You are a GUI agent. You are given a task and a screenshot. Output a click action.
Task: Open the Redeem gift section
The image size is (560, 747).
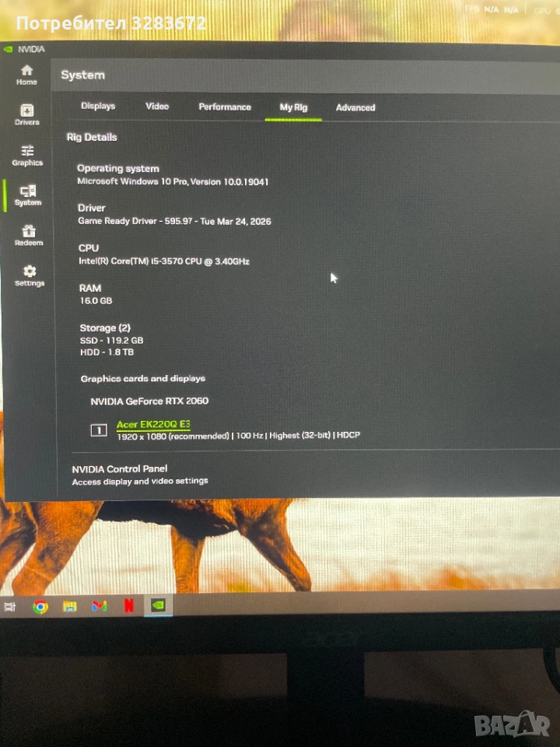[x=29, y=235]
